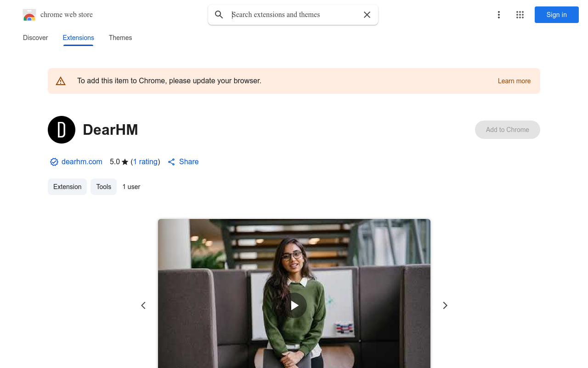Click the DearHM extension title

click(x=110, y=130)
